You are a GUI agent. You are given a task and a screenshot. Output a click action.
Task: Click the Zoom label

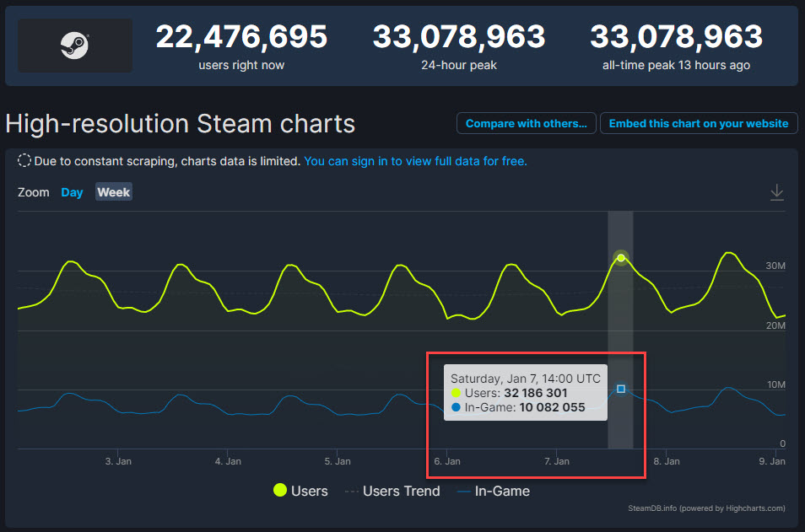[34, 192]
